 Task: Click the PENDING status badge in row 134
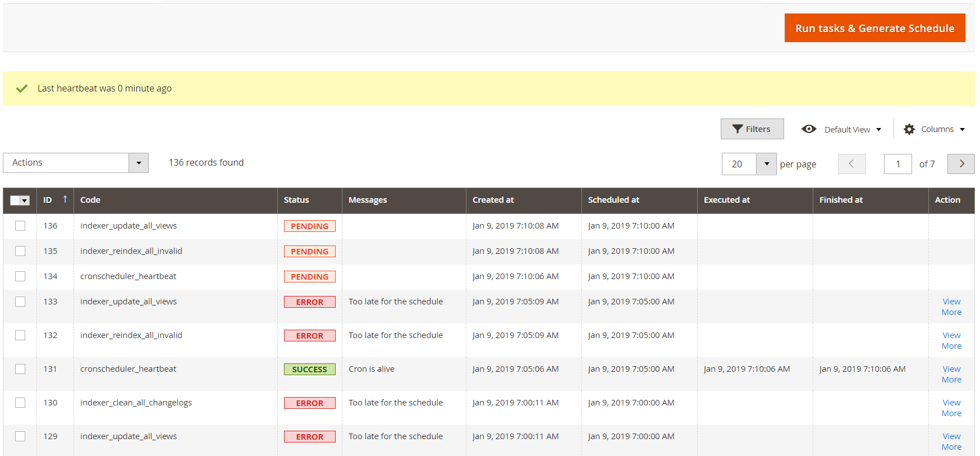[x=310, y=277]
